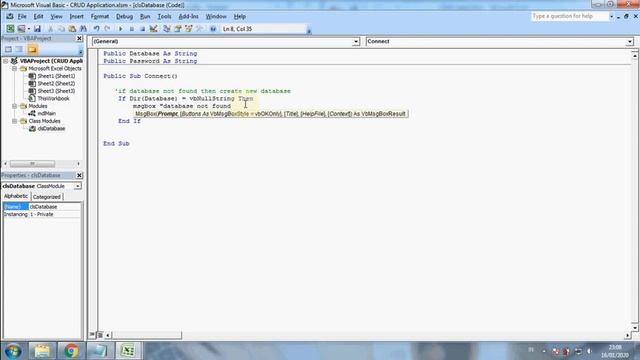This screenshot has width=640, height=360.
Task: Close the Project Explorer panel
Action: coord(79,38)
